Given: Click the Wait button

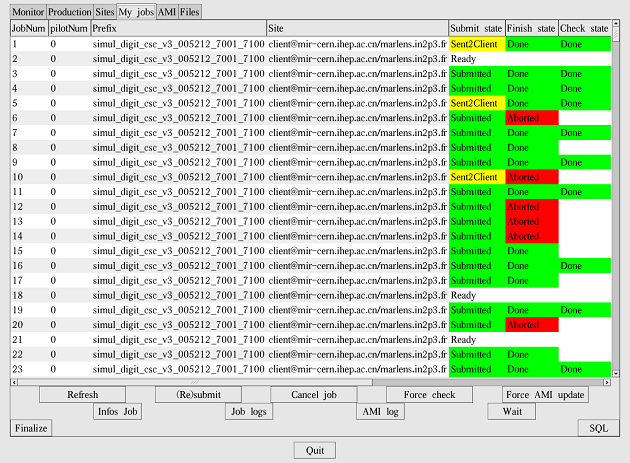Looking at the screenshot, I should pos(512,411).
